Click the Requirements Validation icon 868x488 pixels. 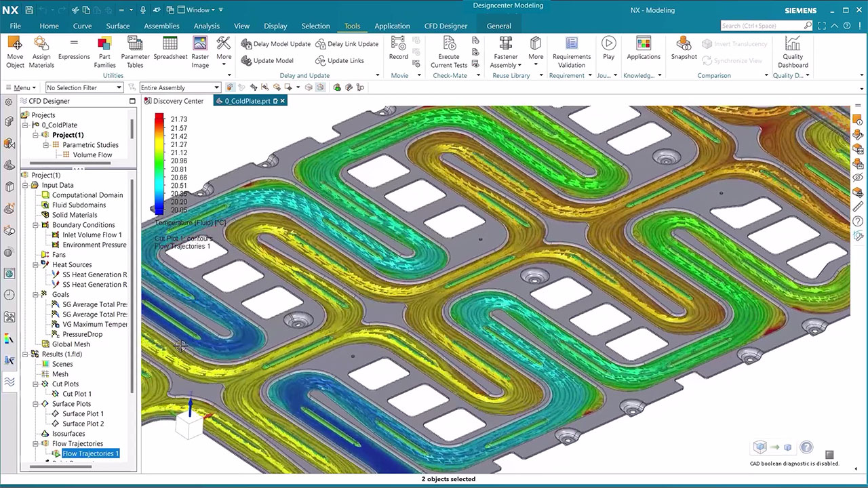[x=572, y=44]
